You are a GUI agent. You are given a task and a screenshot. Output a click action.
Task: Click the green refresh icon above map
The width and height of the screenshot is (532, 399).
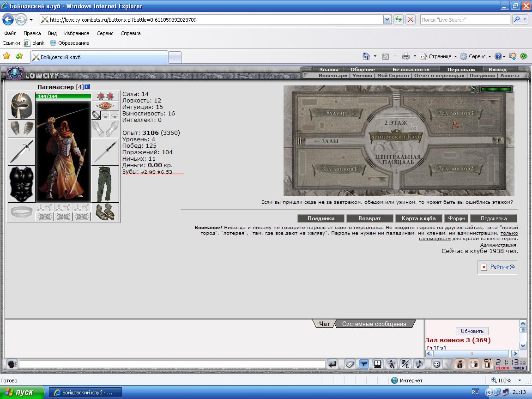tap(474, 89)
